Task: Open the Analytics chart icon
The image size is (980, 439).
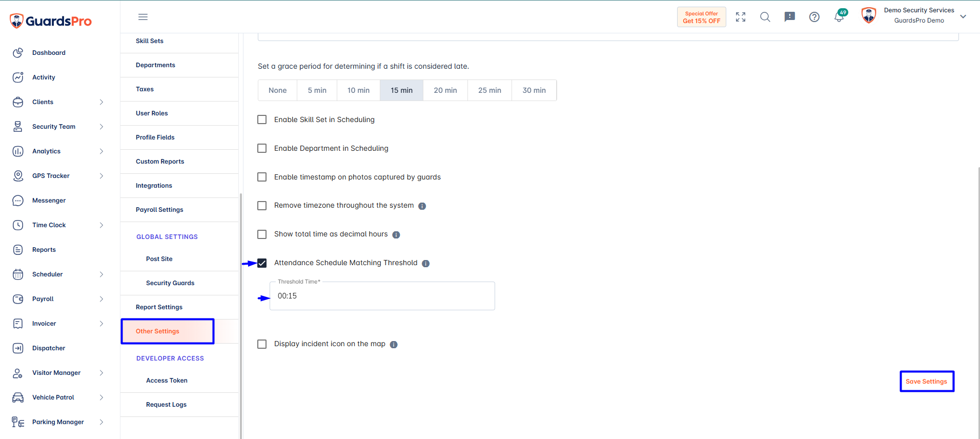Action: pos(18,151)
